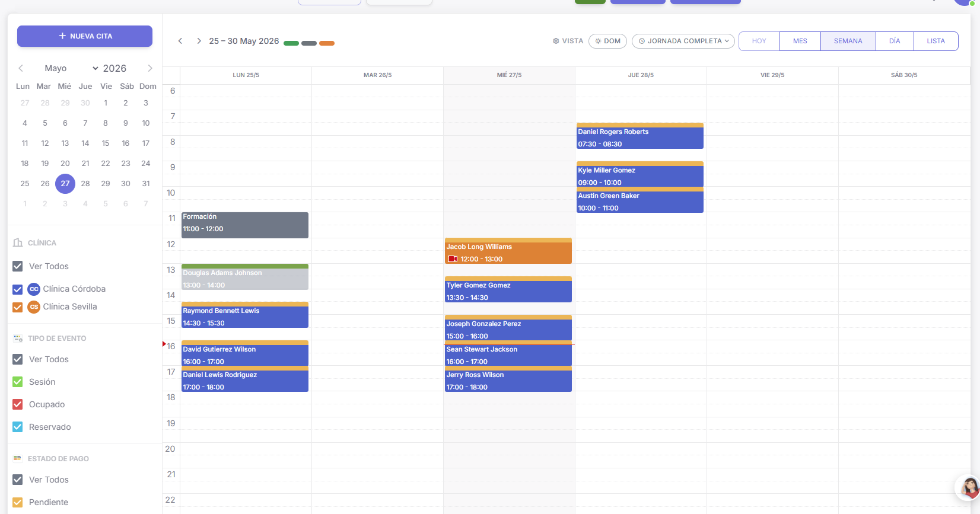Open Jerry Ross Wilson appointment

coord(508,379)
